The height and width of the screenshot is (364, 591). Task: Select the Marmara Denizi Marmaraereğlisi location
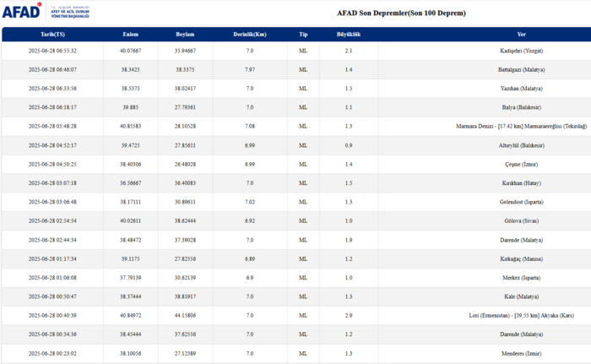tap(521, 127)
